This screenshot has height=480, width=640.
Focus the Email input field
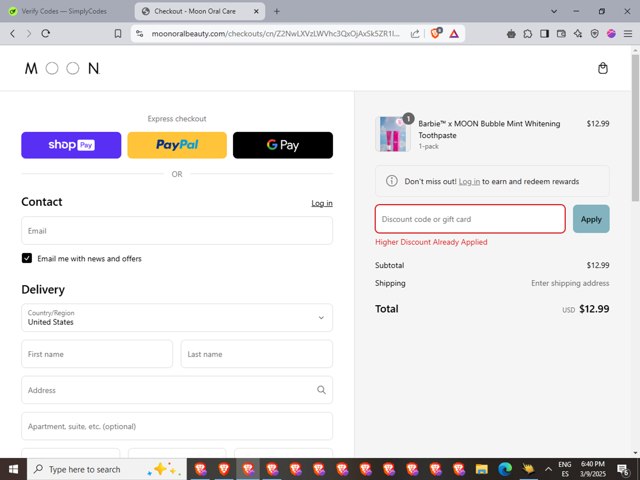coord(177,231)
